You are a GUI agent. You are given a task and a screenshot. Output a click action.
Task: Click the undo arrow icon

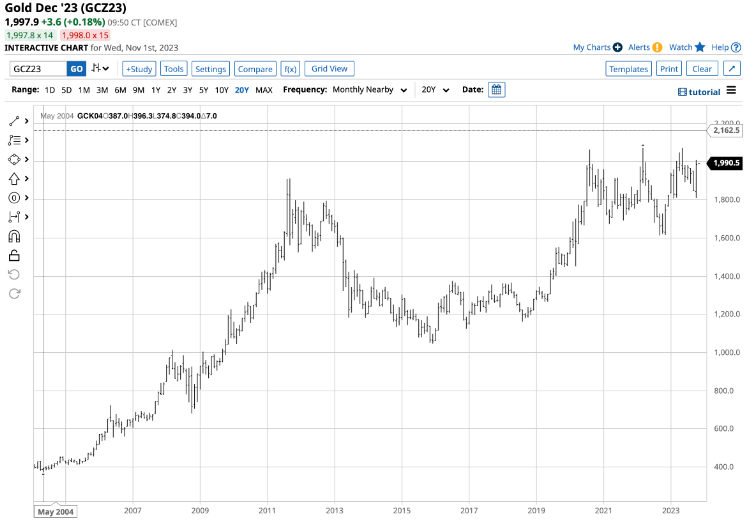(x=14, y=274)
